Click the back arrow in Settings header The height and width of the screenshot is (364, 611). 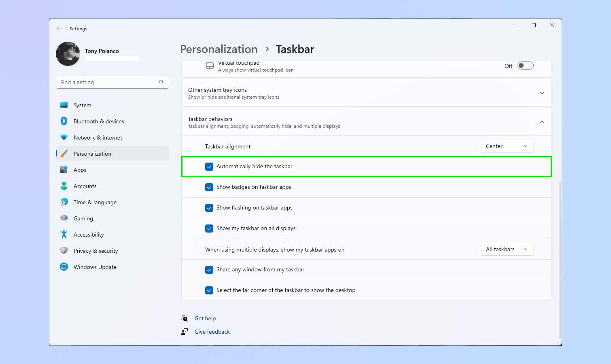[x=59, y=28]
